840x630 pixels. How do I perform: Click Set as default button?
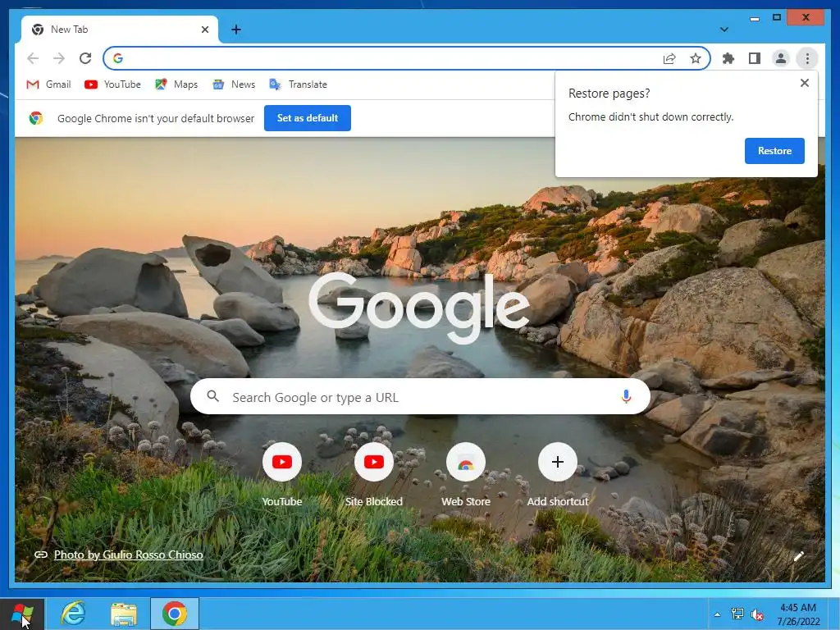(308, 118)
